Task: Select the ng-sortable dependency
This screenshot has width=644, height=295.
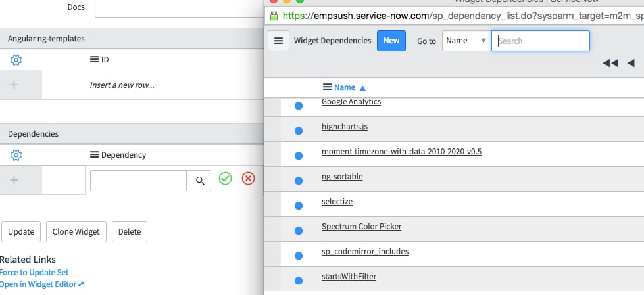Action: [x=342, y=177]
